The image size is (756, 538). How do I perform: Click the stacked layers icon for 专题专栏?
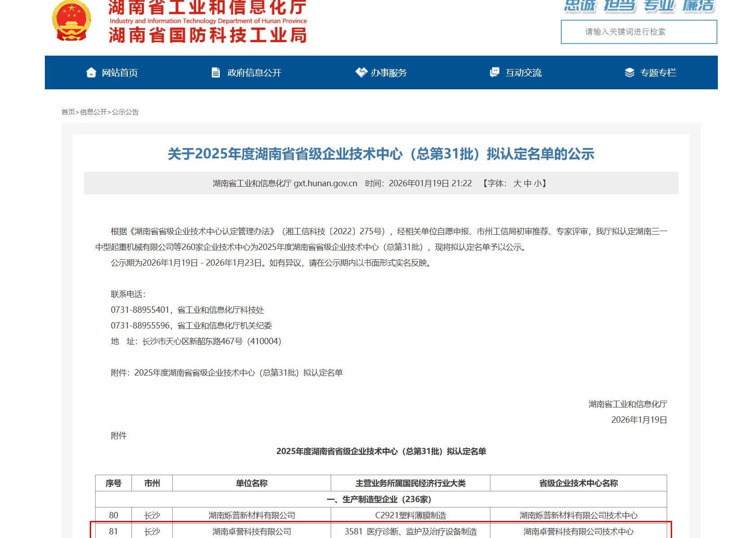[x=629, y=73]
